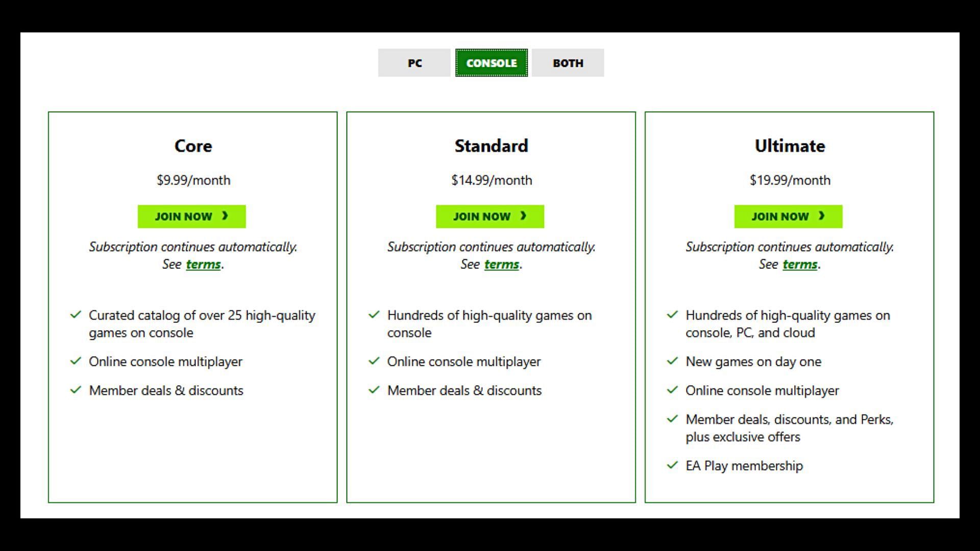Open Standard plan terms link
Viewport: 980px width, 551px height.
click(502, 264)
